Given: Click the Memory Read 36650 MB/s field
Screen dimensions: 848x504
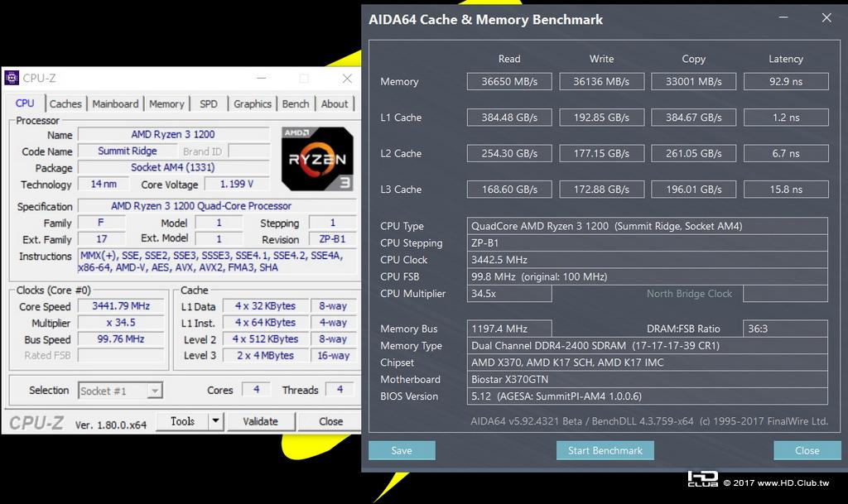Looking at the screenshot, I should pos(509,82).
